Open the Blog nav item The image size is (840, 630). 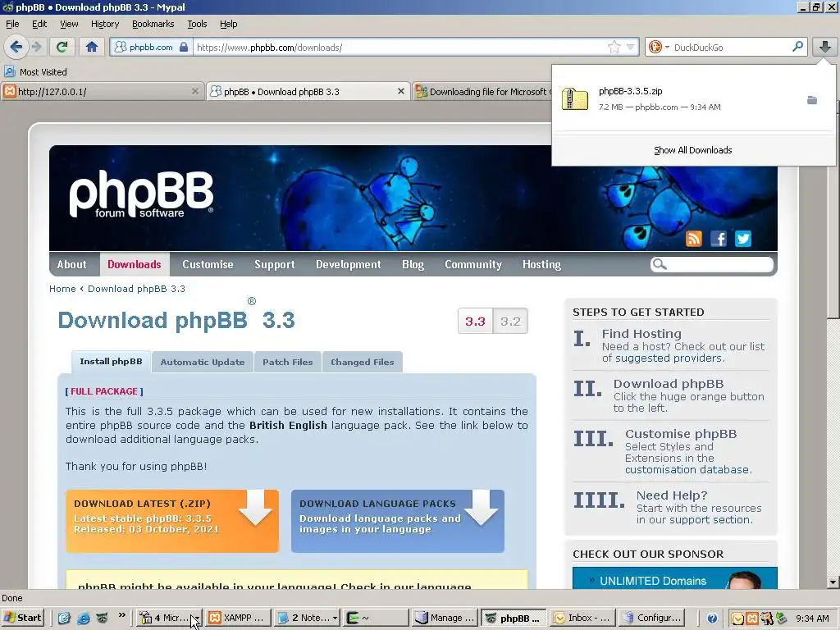[x=413, y=264]
